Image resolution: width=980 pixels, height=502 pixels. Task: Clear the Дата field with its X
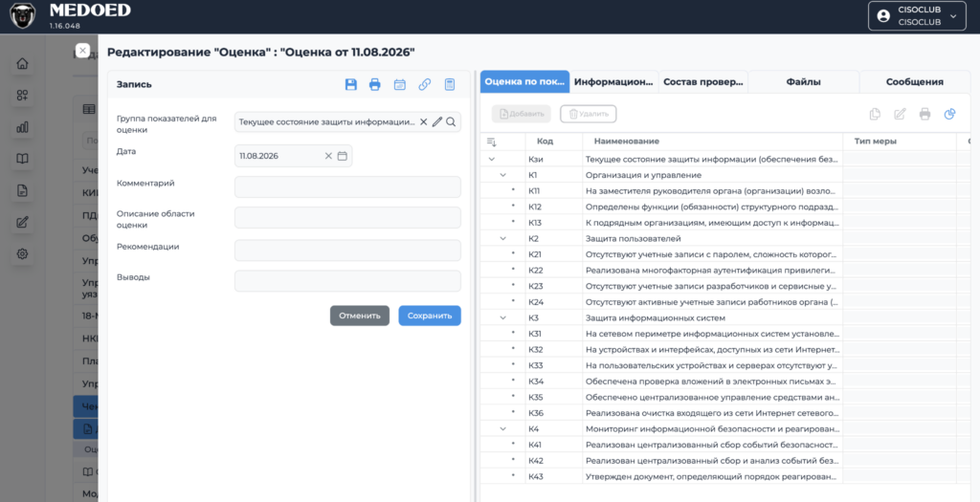[328, 156]
